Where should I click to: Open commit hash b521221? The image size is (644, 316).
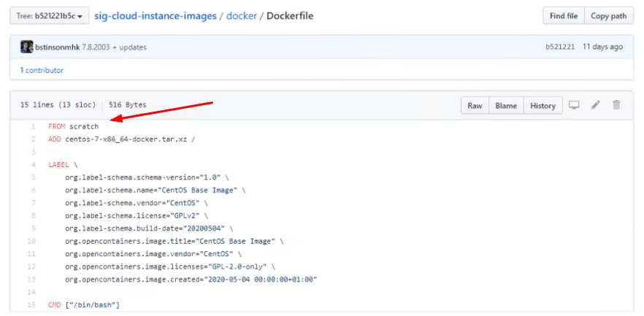pos(560,47)
